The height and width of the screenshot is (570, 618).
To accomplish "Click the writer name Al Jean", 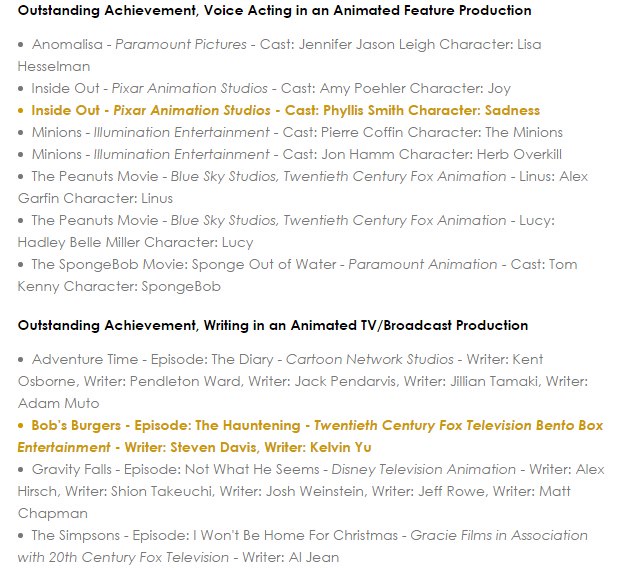I will [x=318, y=558].
